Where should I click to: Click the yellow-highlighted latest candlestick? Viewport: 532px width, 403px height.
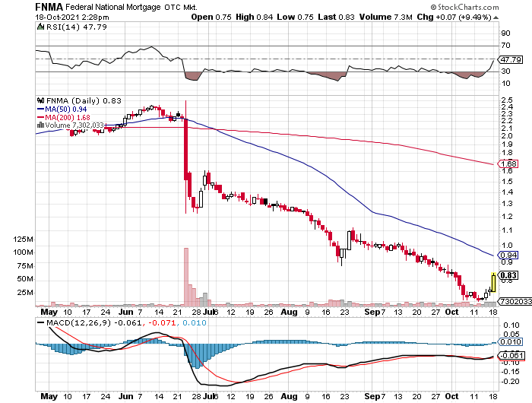pyautogui.click(x=493, y=282)
